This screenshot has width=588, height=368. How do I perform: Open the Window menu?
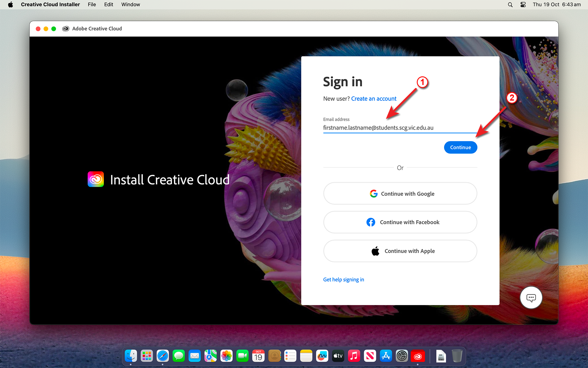click(x=130, y=5)
